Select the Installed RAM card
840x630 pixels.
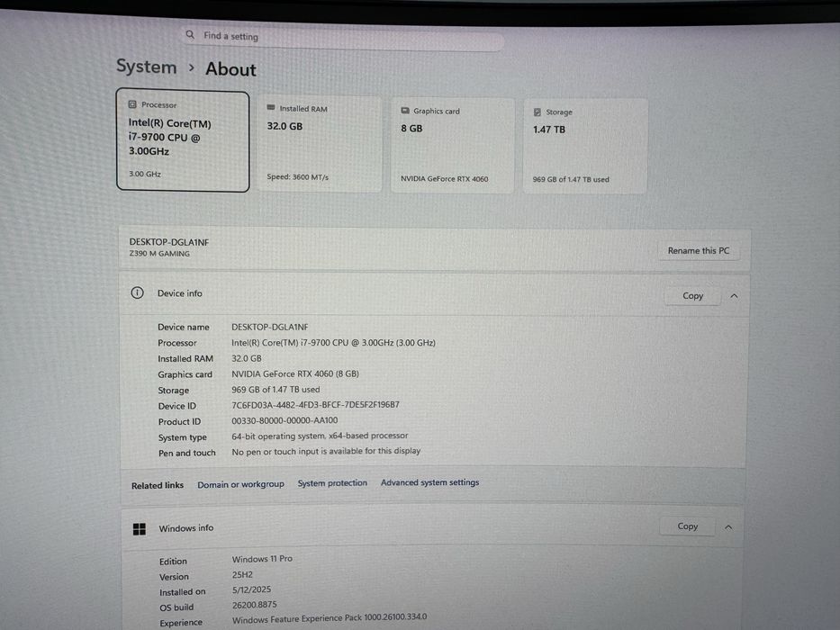point(320,144)
